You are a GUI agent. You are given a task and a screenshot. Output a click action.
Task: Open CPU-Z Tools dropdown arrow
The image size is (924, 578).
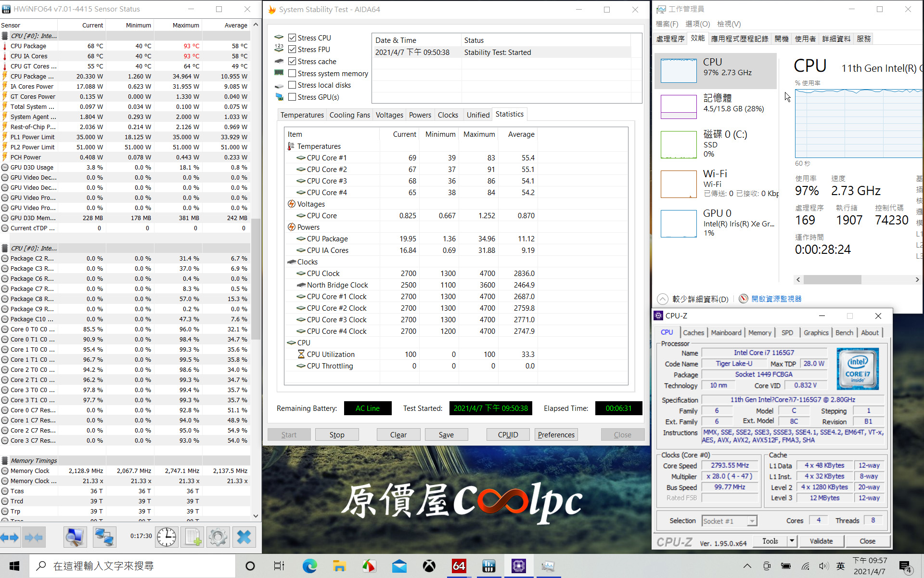(792, 541)
